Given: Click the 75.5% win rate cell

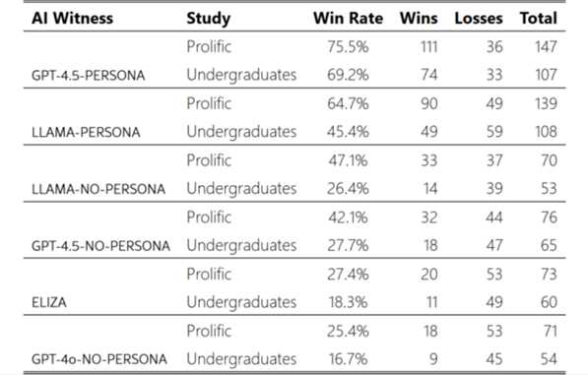Looking at the screenshot, I should tap(348, 47).
